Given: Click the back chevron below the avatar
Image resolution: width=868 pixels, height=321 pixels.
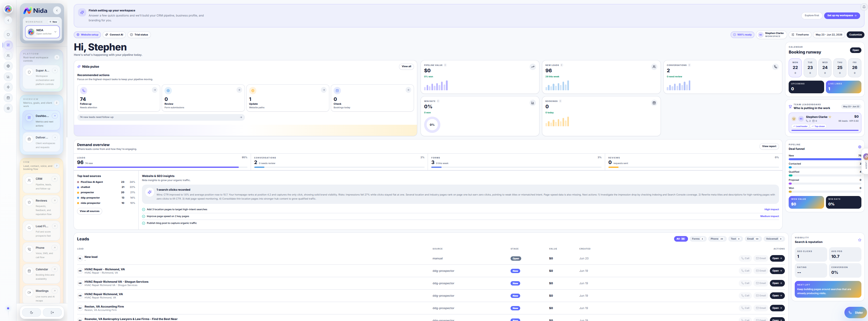Looking at the screenshot, I should tap(8, 20).
